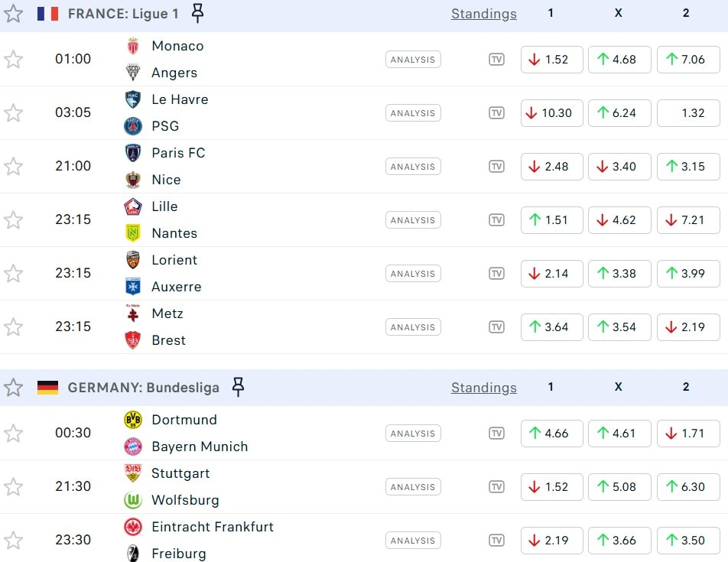Viewport: 728px width, 562px height.
Task: Favorite the Monaco vs Angers match star
Action: pyautogui.click(x=13, y=60)
